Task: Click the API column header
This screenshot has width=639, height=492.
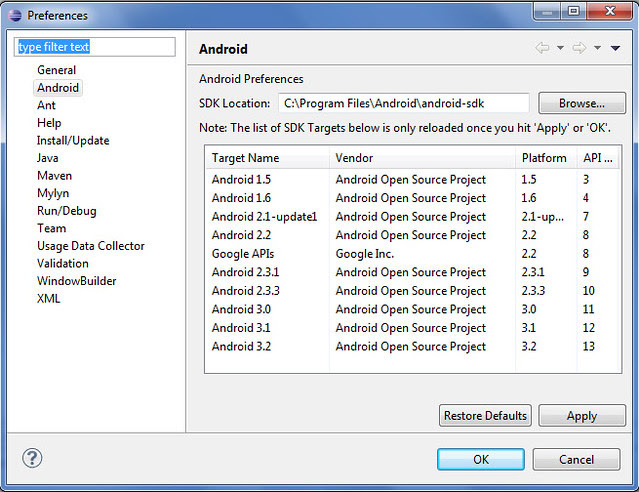Action: [x=598, y=158]
